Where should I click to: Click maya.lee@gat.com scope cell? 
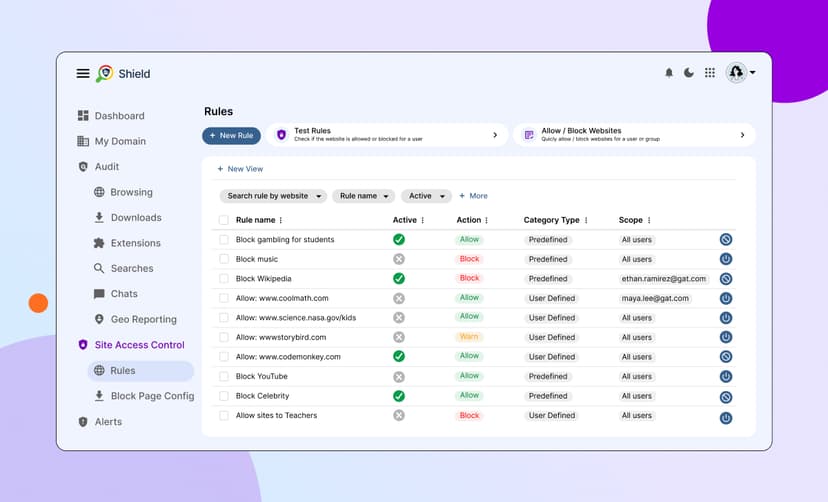[655, 298]
